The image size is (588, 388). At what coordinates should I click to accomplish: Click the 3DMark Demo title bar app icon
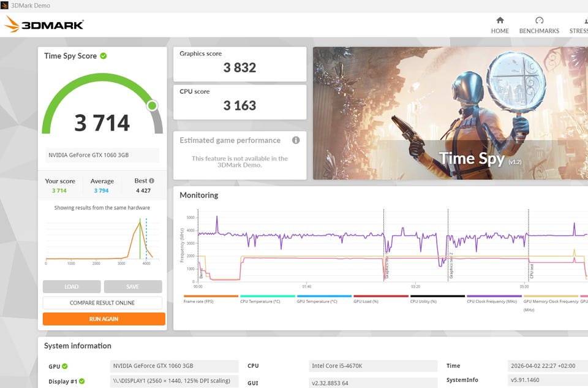4,6
